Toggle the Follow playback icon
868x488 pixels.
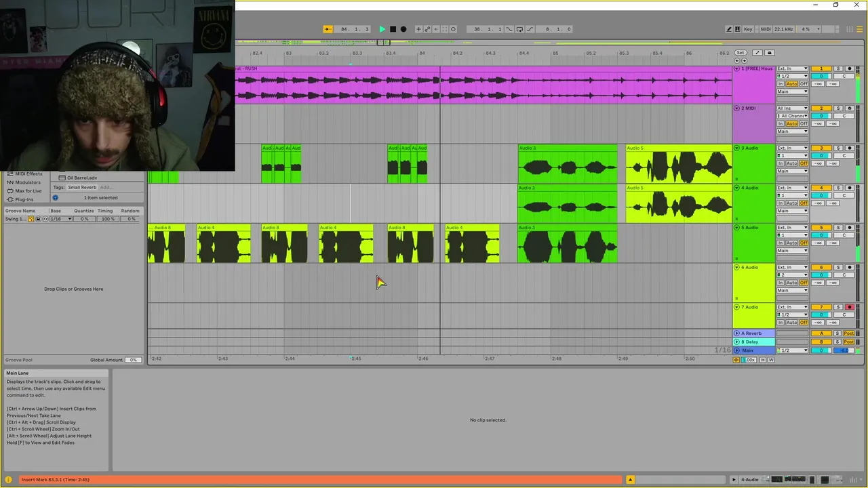[328, 29]
